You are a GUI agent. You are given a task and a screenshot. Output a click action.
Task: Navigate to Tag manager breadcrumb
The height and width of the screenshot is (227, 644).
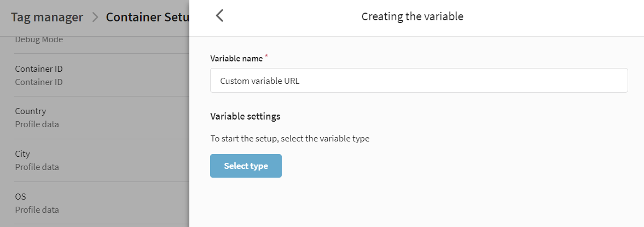47,18
